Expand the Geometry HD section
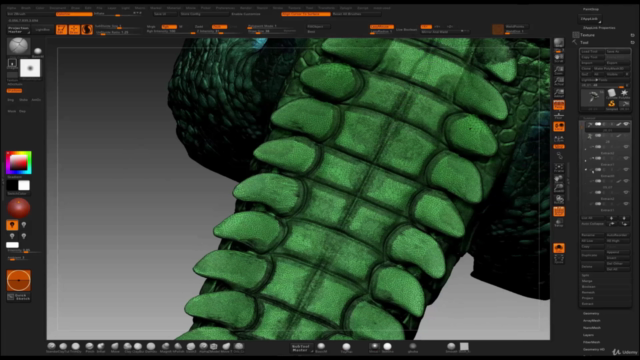The image size is (640, 360). point(594,349)
